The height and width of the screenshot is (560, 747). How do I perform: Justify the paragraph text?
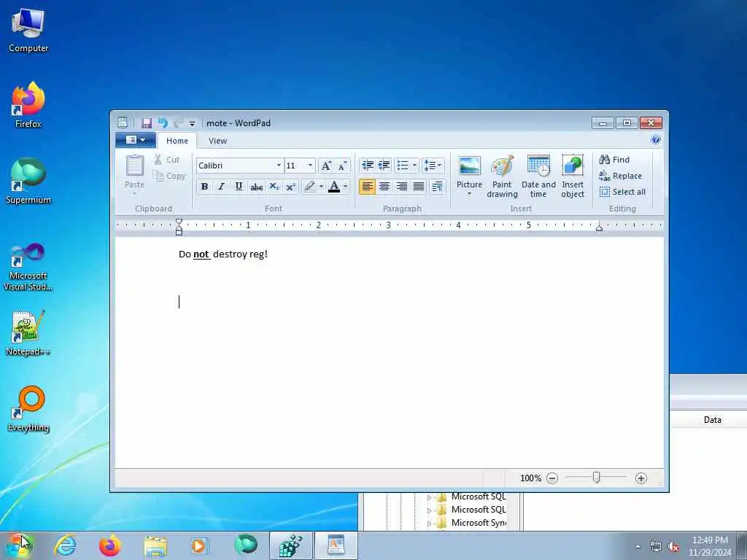[419, 186]
